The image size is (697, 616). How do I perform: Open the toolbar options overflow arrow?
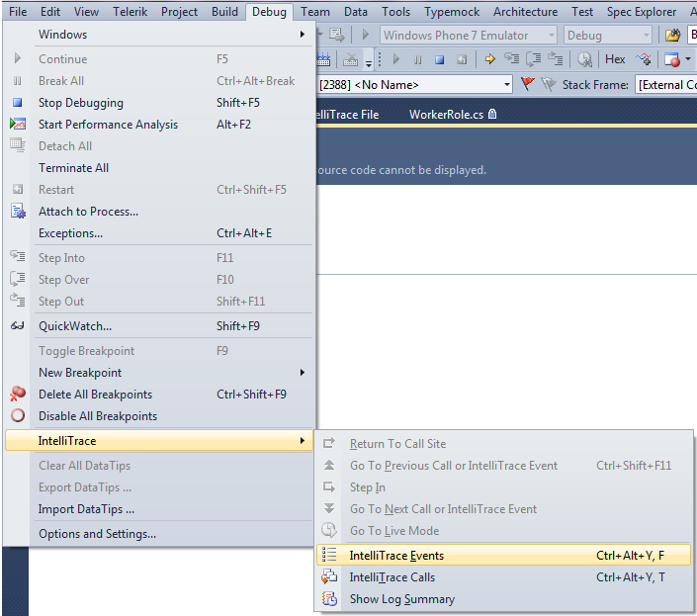[x=369, y=63]
